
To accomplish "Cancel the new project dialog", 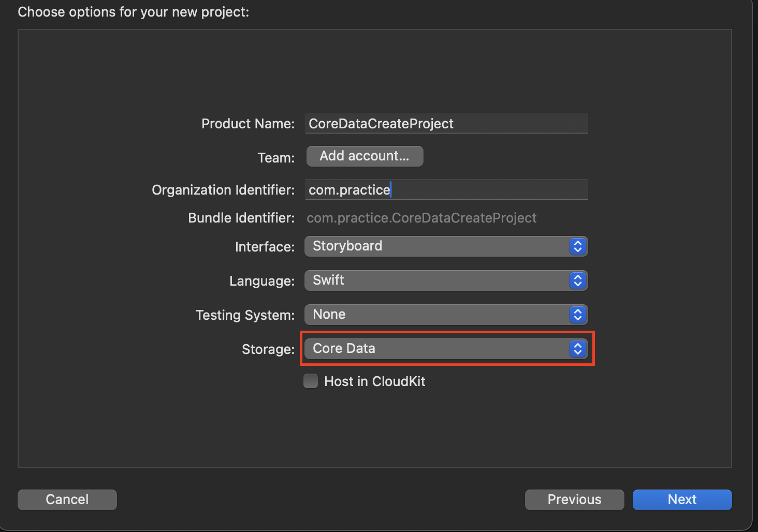I will pyautogui.click(x=67, y=499).
